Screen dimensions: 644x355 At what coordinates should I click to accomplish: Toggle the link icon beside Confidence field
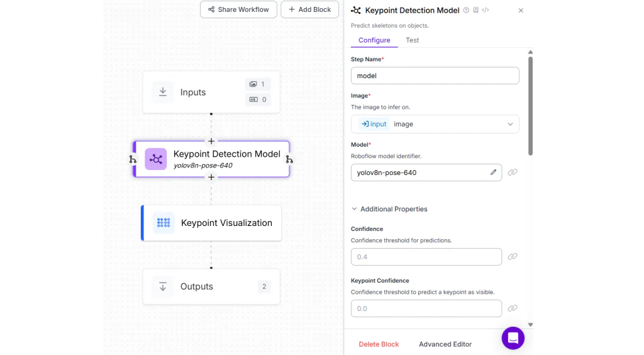(513, 257)
